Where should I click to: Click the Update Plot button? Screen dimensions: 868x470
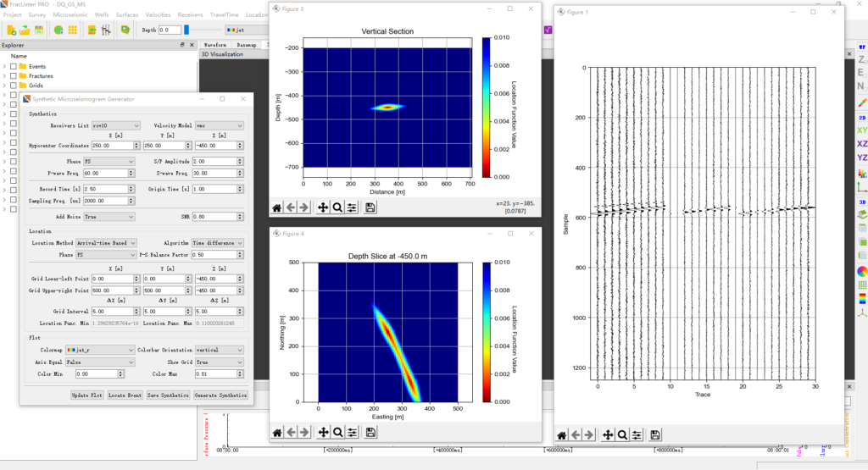coord(87,395)
